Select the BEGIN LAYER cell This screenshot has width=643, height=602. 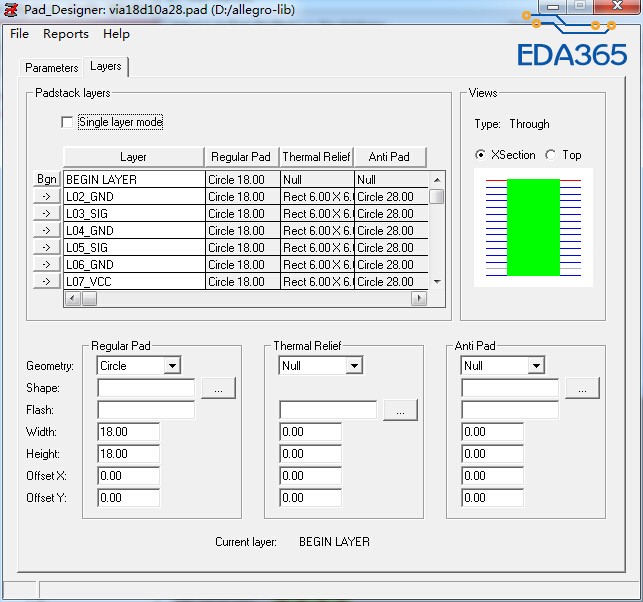[134, 180]
